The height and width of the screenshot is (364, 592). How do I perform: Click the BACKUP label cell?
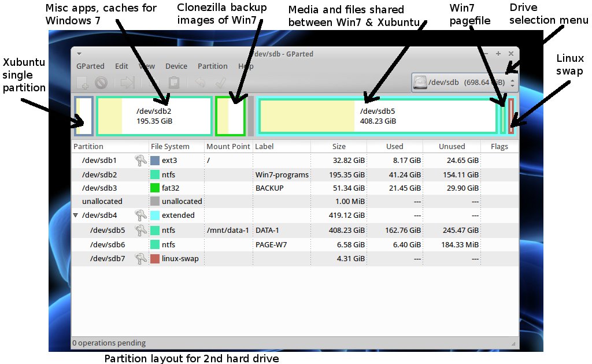(269, 188)
